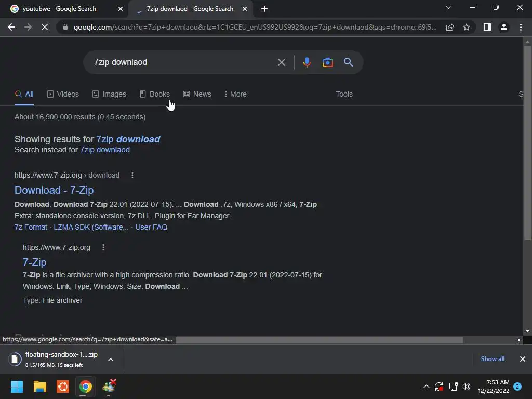
Task: Switch to News results
Action: click(x=197, y=95)
